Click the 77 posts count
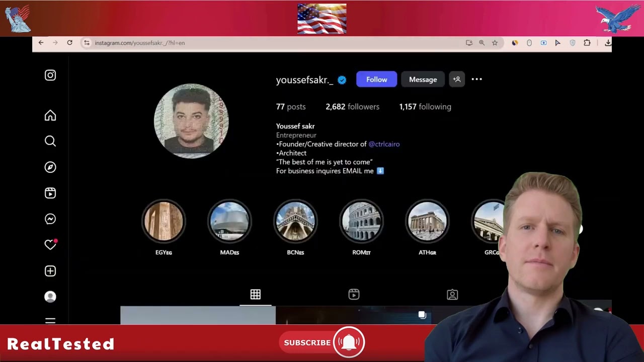644x362 pixels. pyautogui.click(x=291, y=107)
